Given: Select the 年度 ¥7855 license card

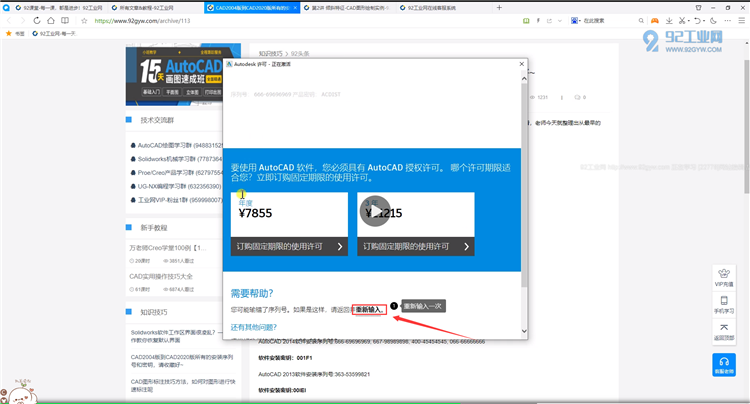Looking at the screenshot, I should coord(289,215).
